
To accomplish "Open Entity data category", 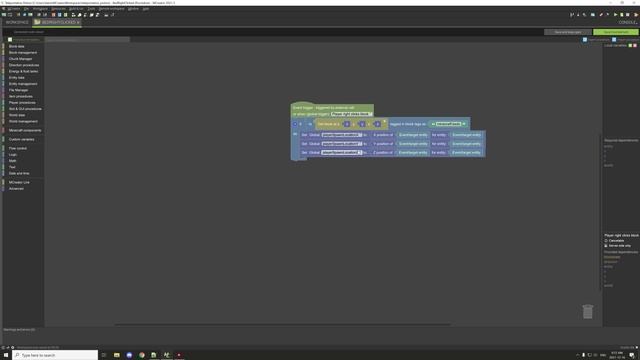I will pyautogui.click(x=17, y=78).
